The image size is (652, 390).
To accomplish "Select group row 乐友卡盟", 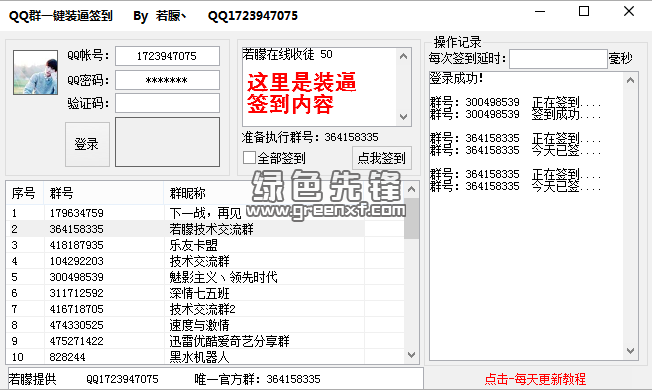I will [205, 245].
